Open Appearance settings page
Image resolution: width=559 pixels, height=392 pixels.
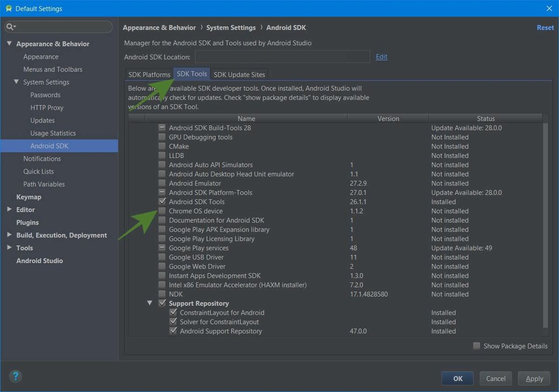tap(41, 57)
